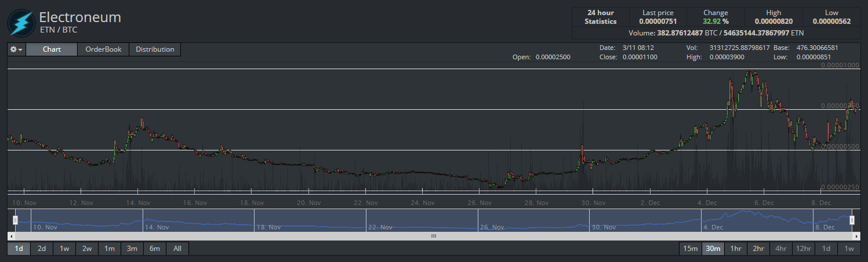Click the 0.00000500 price axis label
Screen dimensions: 868x262
coord(840,146)
